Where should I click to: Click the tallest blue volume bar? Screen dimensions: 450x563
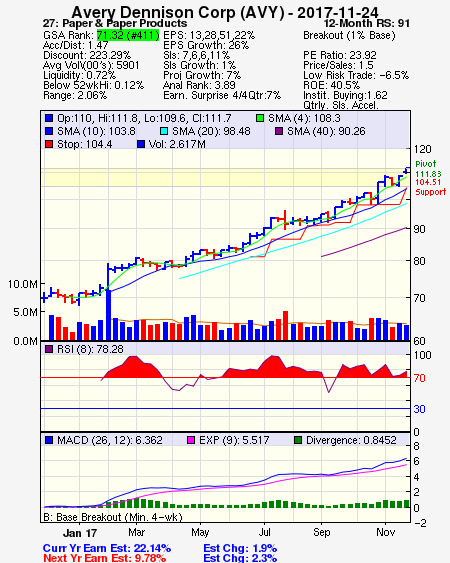tap(108, 314)
